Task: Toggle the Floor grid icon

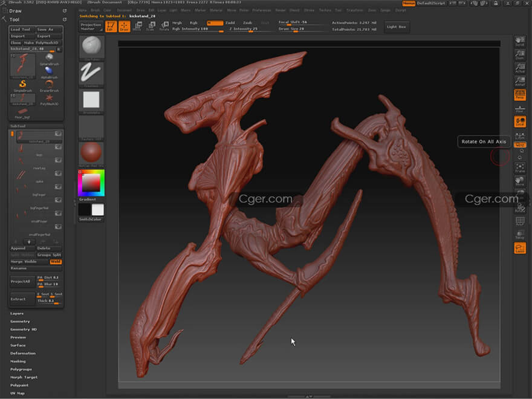Action: point(520,109)
